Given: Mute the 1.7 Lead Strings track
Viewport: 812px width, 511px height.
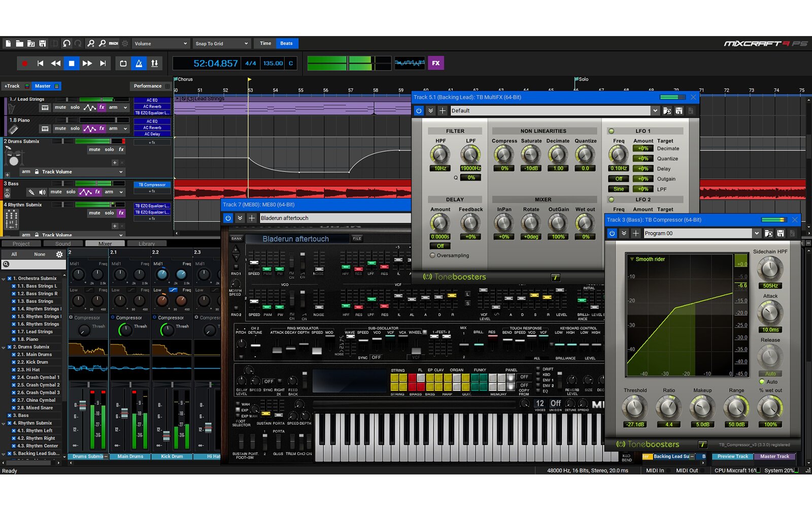Looking at the screenshot, I should [60, 108].
